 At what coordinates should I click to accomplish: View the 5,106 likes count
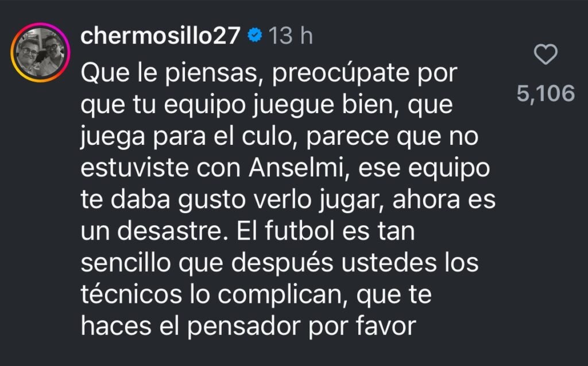pos(546,93)
